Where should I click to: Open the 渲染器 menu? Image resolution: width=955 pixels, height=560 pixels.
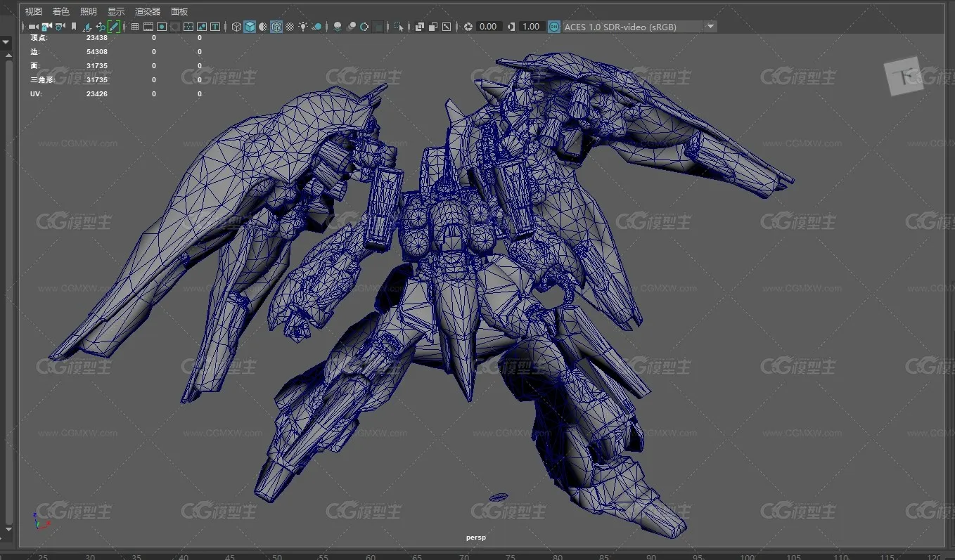pos(148,12)
